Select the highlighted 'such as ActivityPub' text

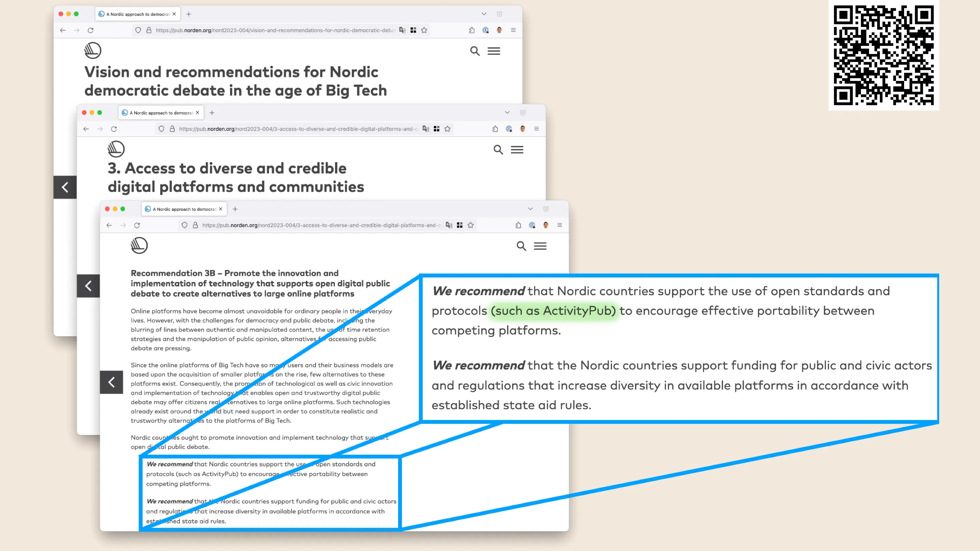(552, 311)
